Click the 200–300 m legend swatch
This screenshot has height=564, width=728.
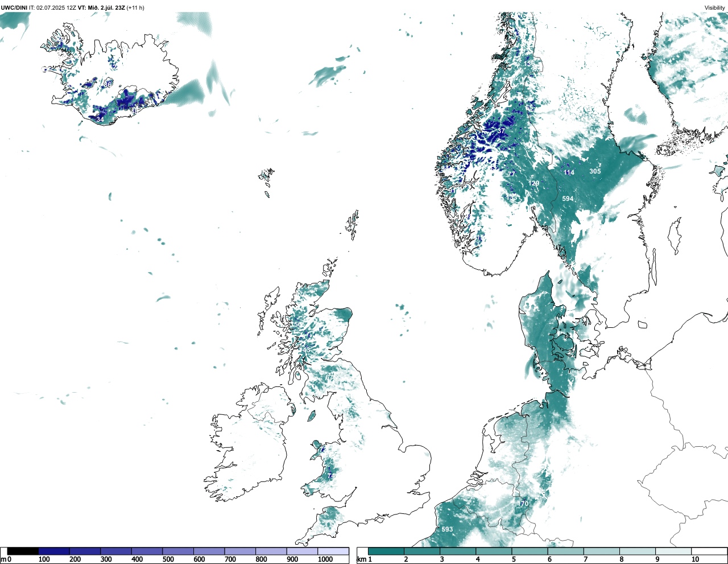tap(85, 551)
